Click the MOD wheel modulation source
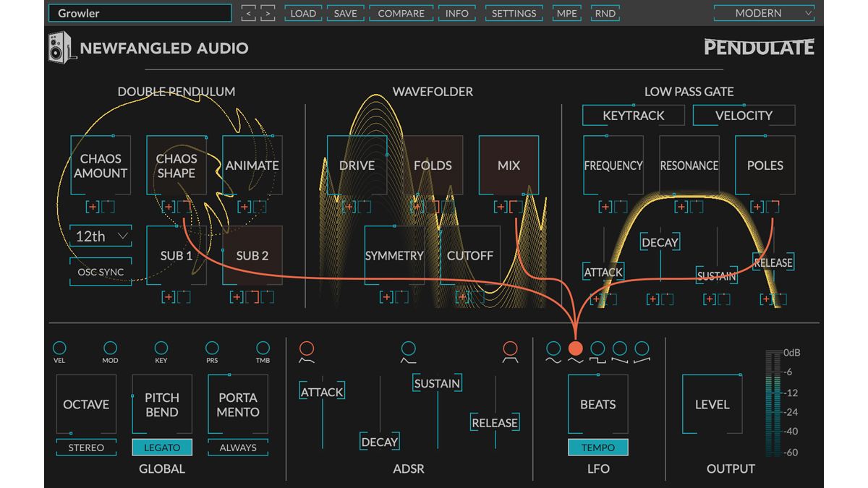 pos(110,349)
